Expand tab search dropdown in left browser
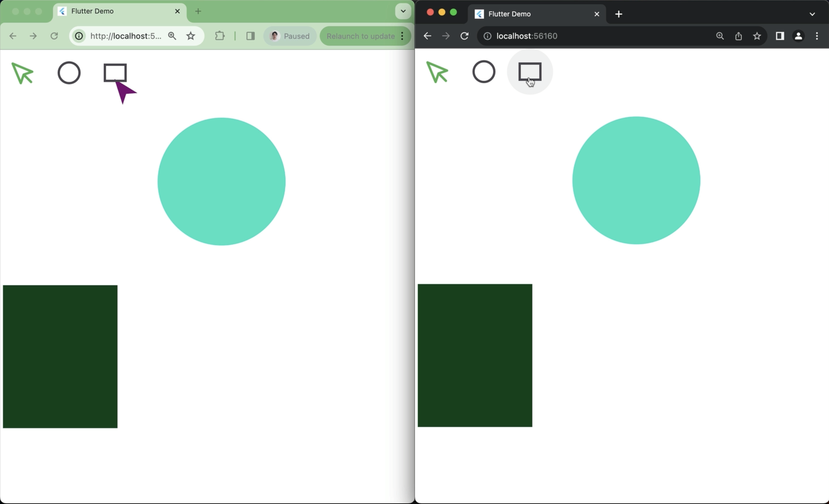The height and width of the screenshot is (504, 829). (x=403, y=12)
